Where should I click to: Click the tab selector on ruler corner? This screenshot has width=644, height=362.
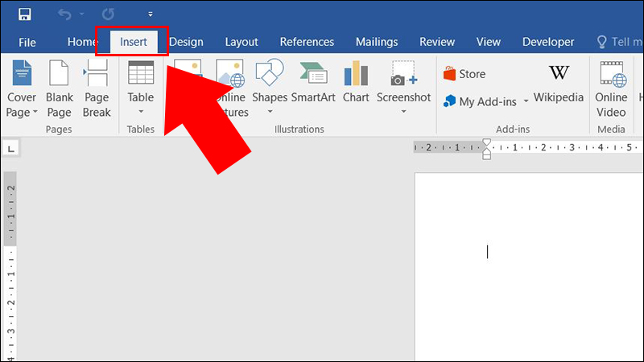click(12, 148)
